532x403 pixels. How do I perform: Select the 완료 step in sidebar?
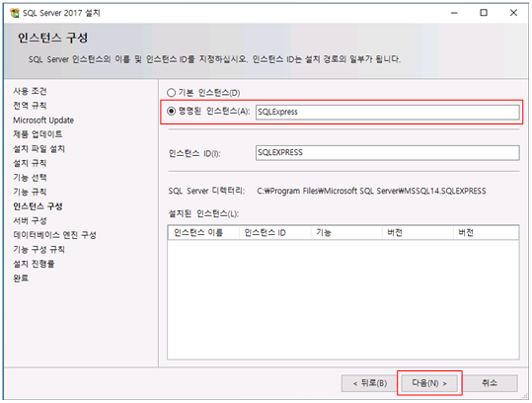tap(21, 279)
